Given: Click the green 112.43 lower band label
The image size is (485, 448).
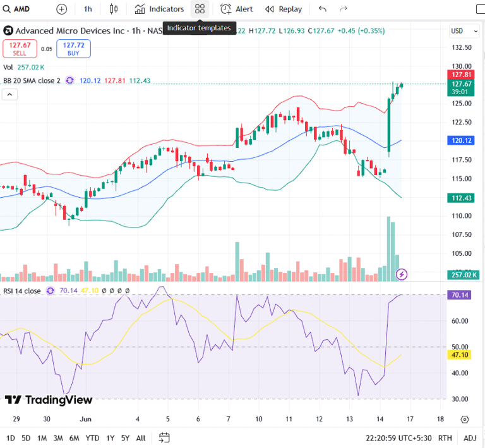Looking at the screenshot, I should pos(461,198).
